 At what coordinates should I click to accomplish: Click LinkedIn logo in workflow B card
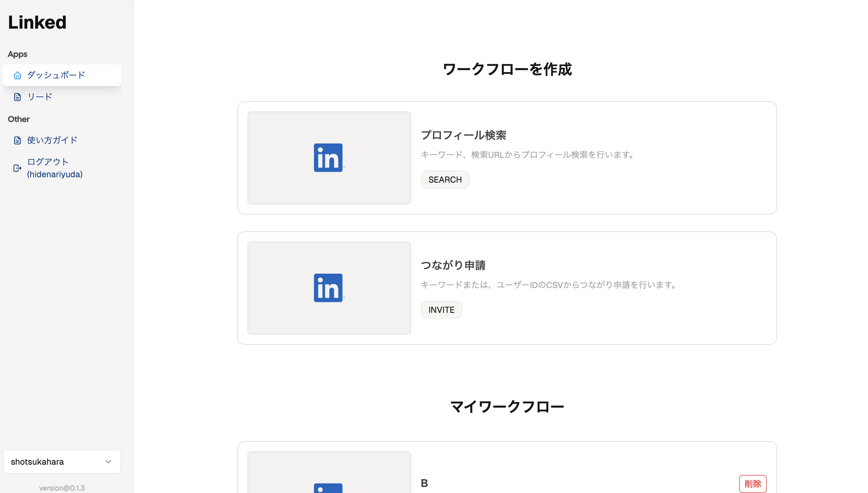click(x=328, y=488)
